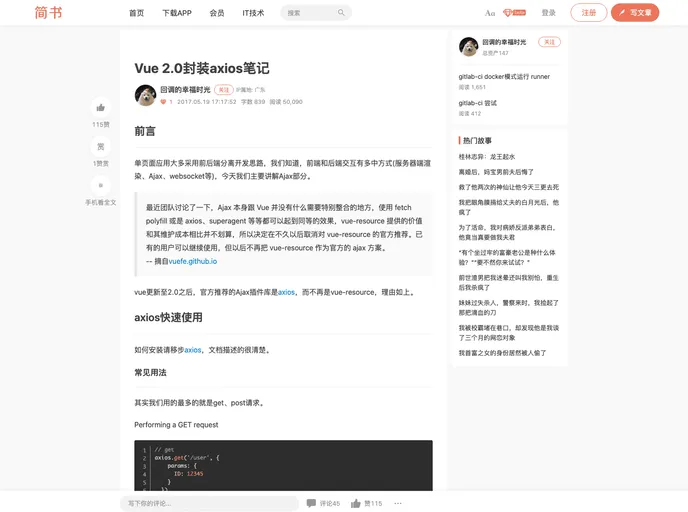Open the 简书 logo homepage
Viewport: 688px width, 512px height.
point(48,13)
